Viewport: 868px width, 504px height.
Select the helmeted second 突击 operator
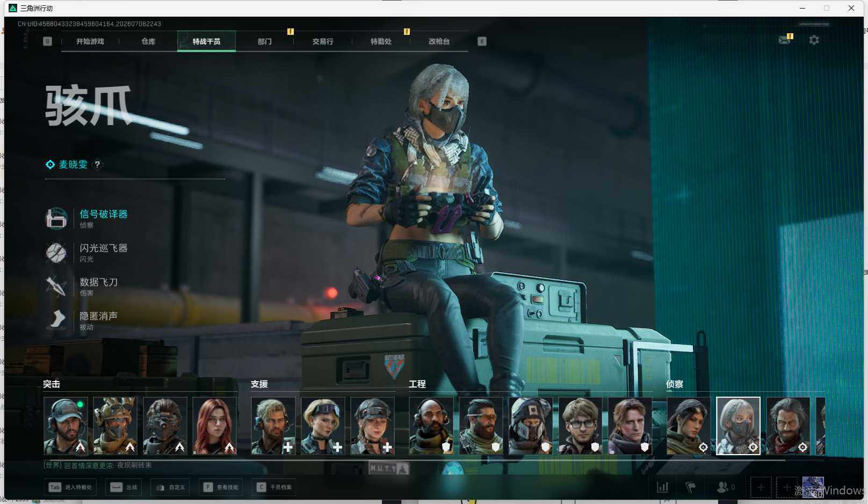point(115,426)
